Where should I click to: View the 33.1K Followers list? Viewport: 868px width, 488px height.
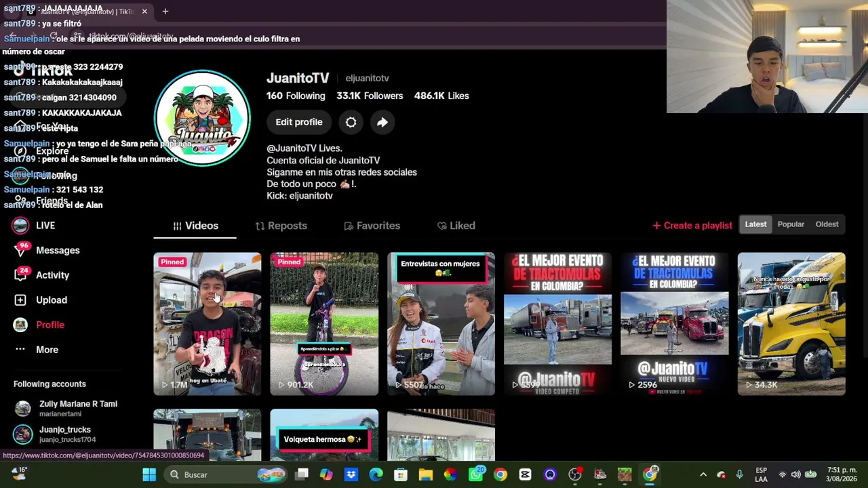(370, 96)
